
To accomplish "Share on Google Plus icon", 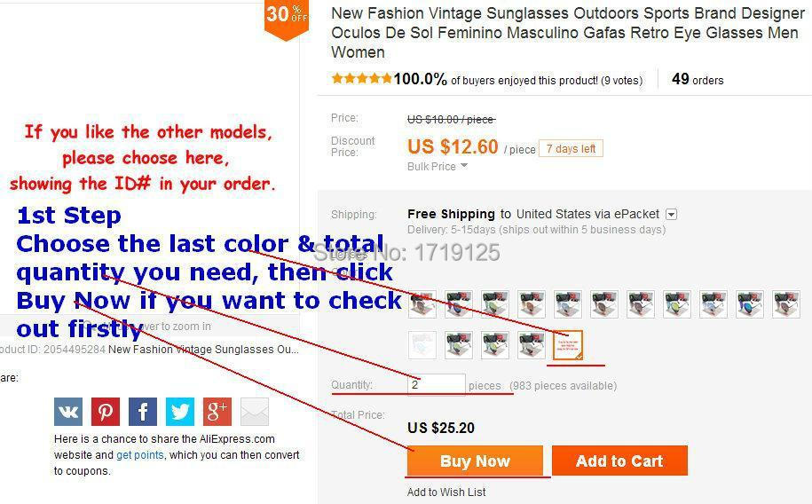I will click(x=217, y=412).
